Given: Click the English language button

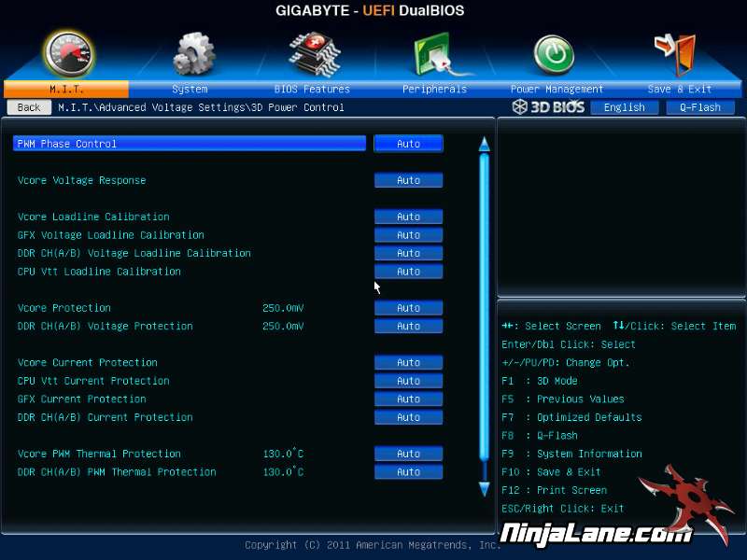Looking at the screenshot, I should 624,107.
